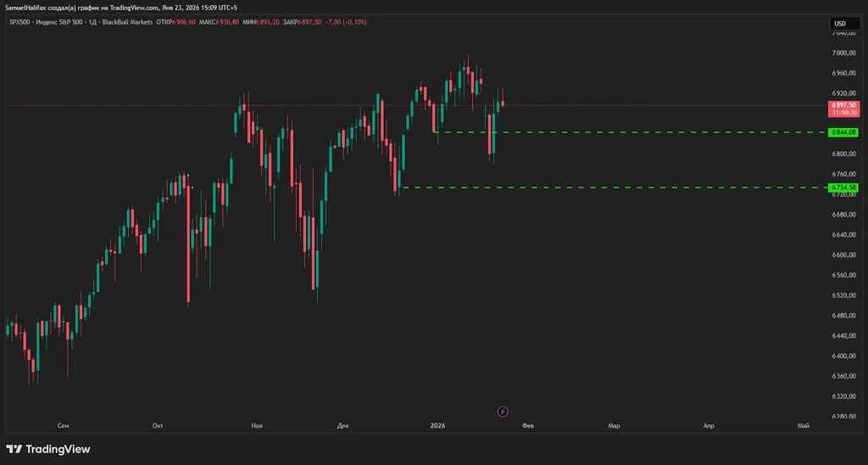Click the Май label on time axis
Viewport: 868px width, 465px height.
[x=802, y=426]
